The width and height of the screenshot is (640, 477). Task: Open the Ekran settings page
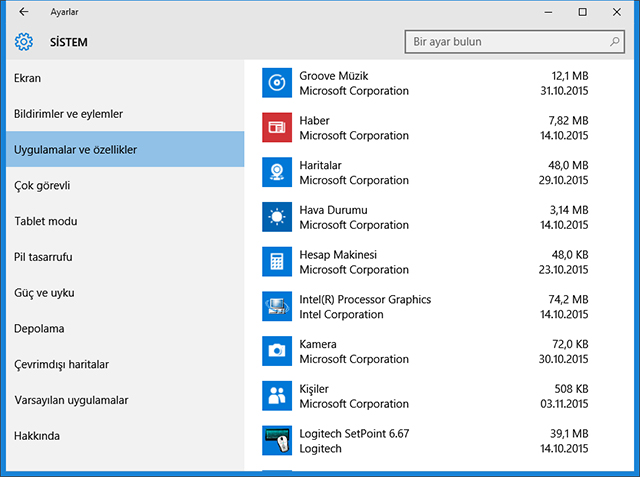tap(125, 78)
